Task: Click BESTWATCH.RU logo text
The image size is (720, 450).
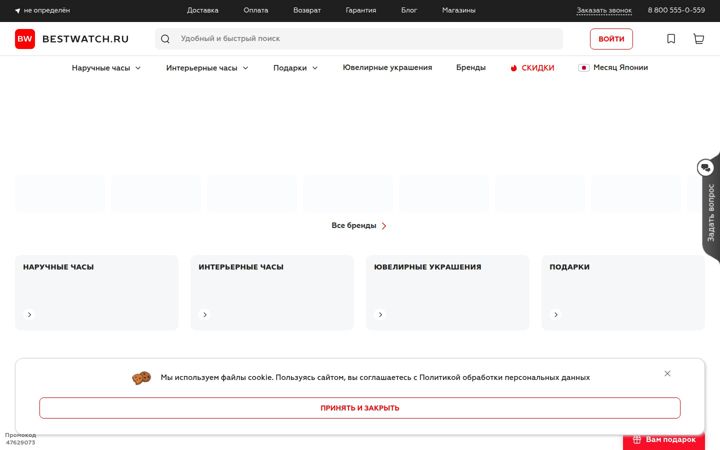Action: [85, 39]
